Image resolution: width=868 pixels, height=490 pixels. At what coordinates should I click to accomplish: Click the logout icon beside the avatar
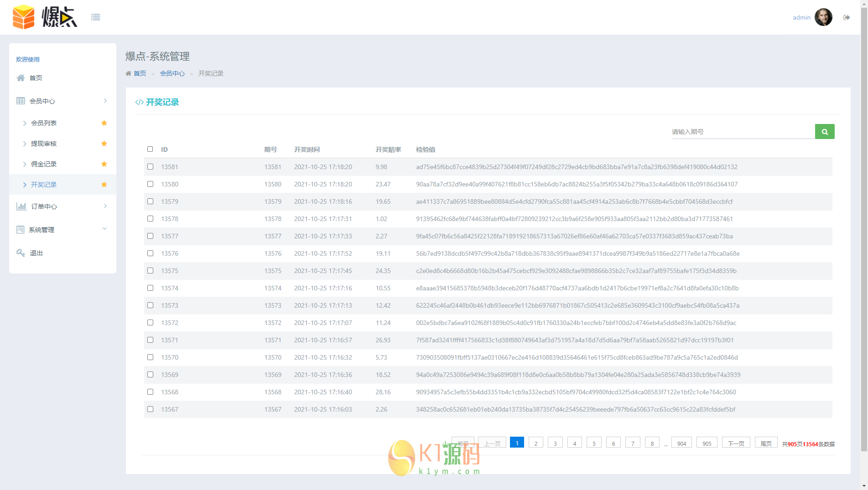(847, 17)
